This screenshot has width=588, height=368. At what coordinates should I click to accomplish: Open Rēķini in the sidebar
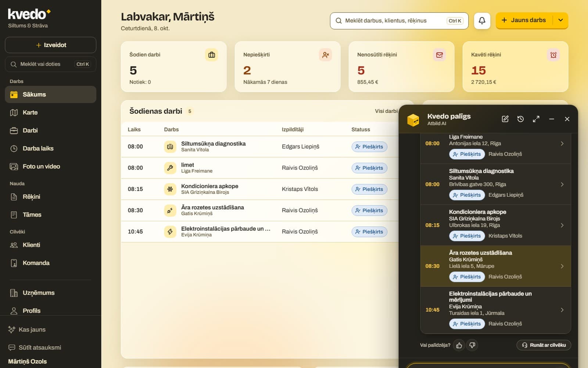pyautogui.click(x=51, y=197)
